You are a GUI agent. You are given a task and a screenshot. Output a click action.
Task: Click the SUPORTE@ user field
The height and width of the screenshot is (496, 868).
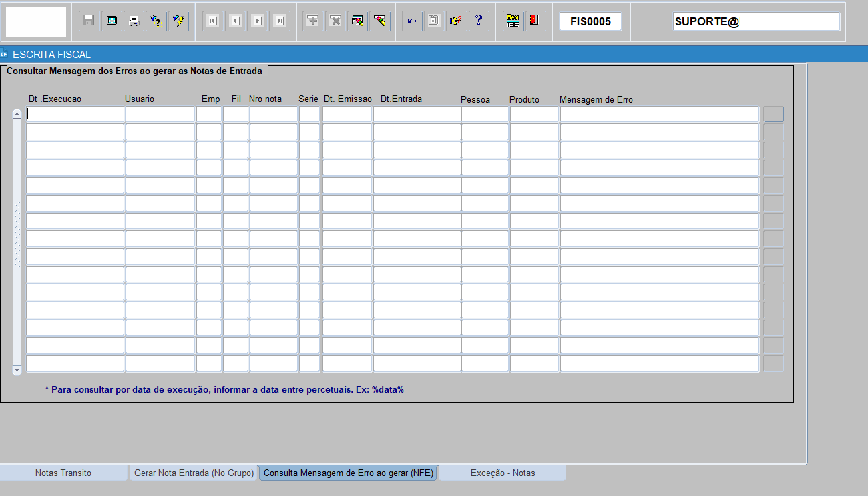[x=756, y=21]
